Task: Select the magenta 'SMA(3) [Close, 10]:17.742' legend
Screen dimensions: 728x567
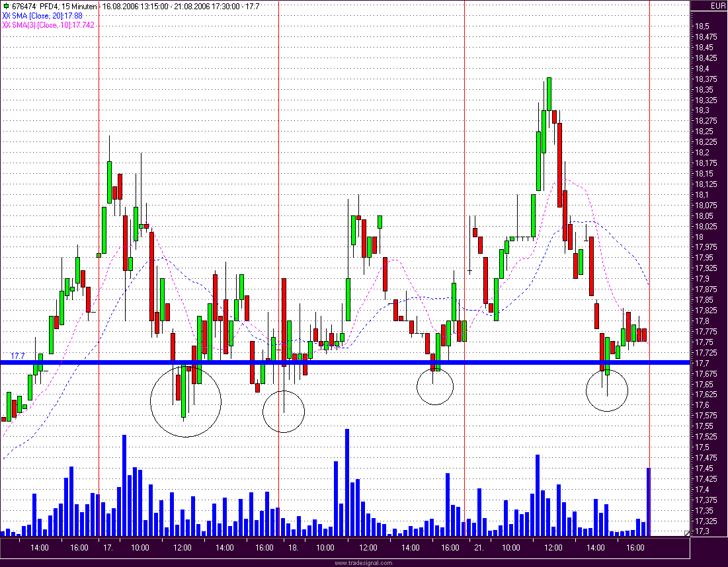Action: click(54, 25)
